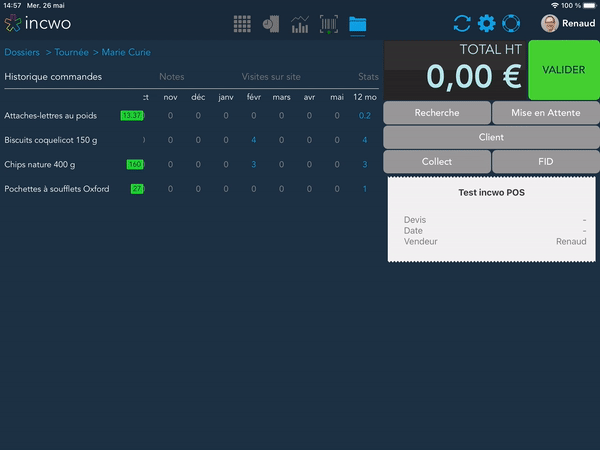Click the mars column header
The height and width of the screenshot is (450, 600).
tap(281, 97)
